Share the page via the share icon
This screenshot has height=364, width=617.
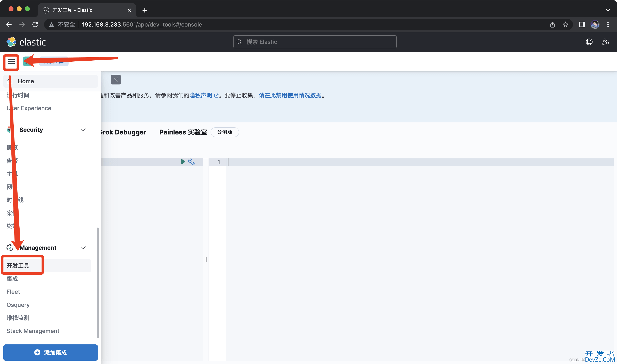coord(552,24)
